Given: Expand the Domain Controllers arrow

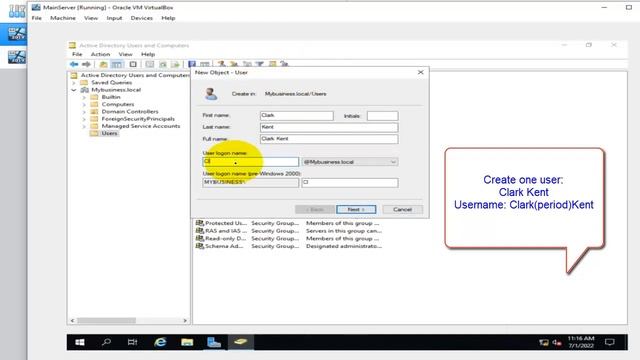Looking at the screenshot, I should (x=84, y=111).
